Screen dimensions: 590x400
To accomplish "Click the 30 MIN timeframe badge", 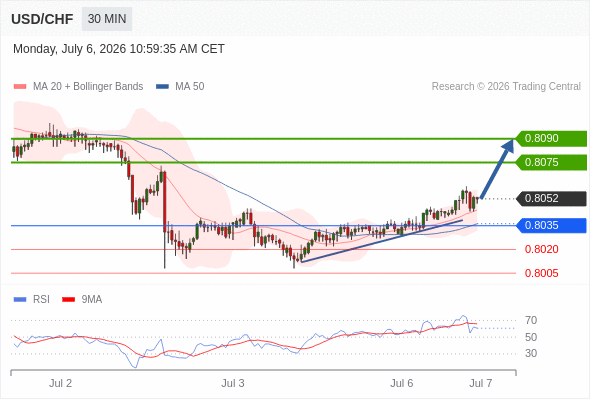I will [x=107, y=19].
